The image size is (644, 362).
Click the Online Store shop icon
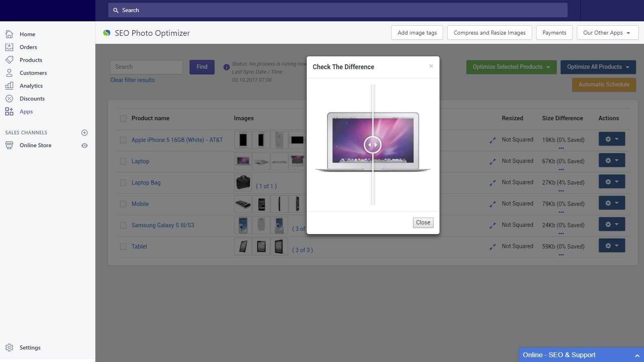9,145
